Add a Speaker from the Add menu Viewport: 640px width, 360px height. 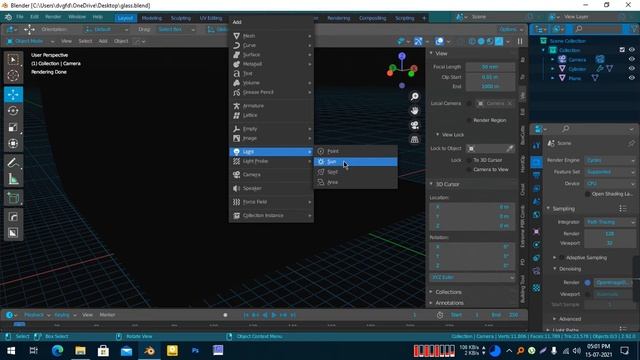coord(271,189)
